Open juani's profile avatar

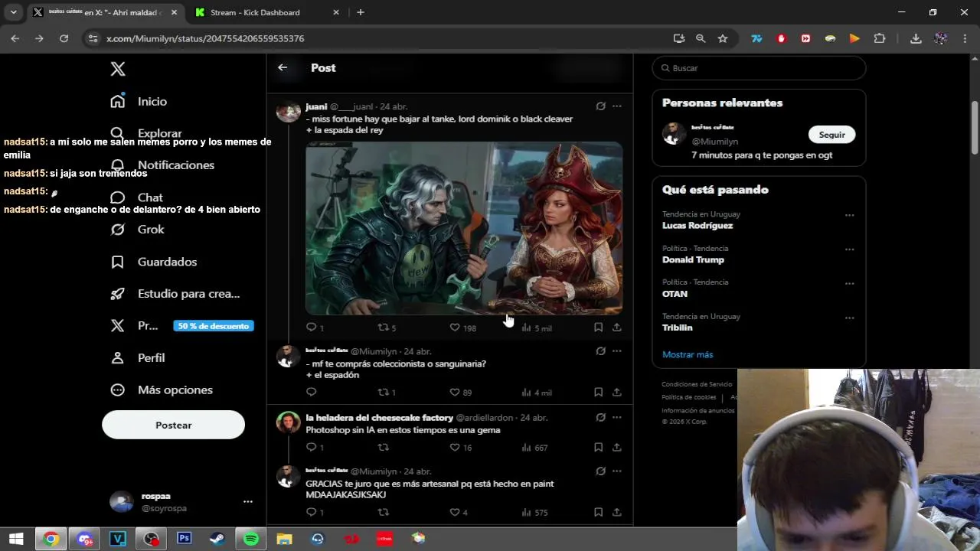click(289, 111)
